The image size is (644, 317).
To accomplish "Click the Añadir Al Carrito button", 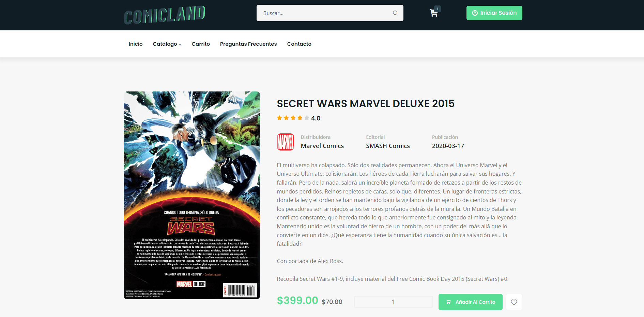I will tap(470, 302).
